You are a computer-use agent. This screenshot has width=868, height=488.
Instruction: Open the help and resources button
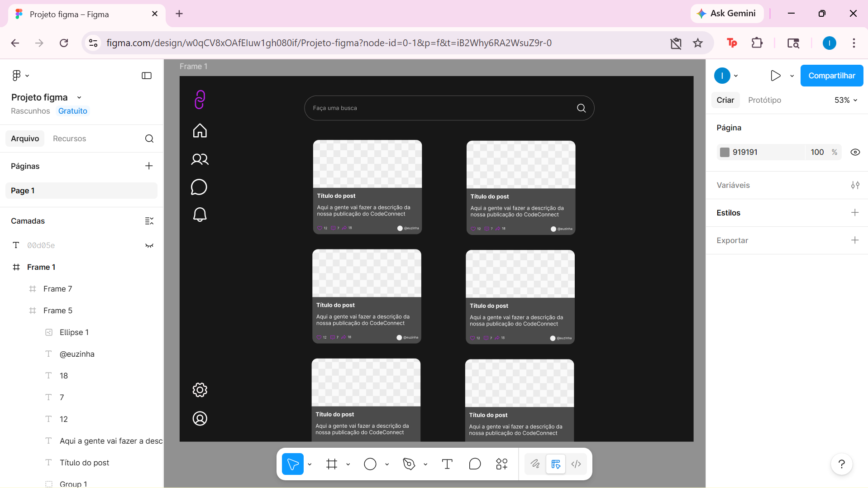click(842, 464)
